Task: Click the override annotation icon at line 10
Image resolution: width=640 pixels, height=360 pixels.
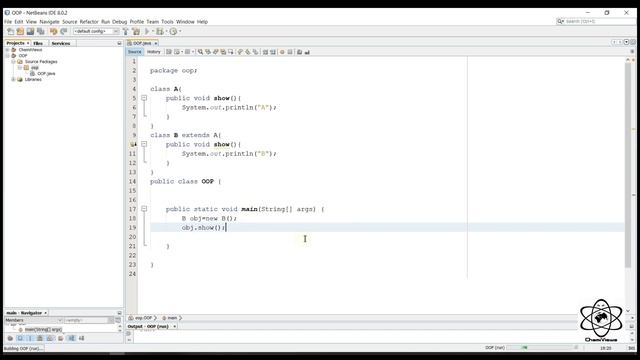Action: point(133,144)
